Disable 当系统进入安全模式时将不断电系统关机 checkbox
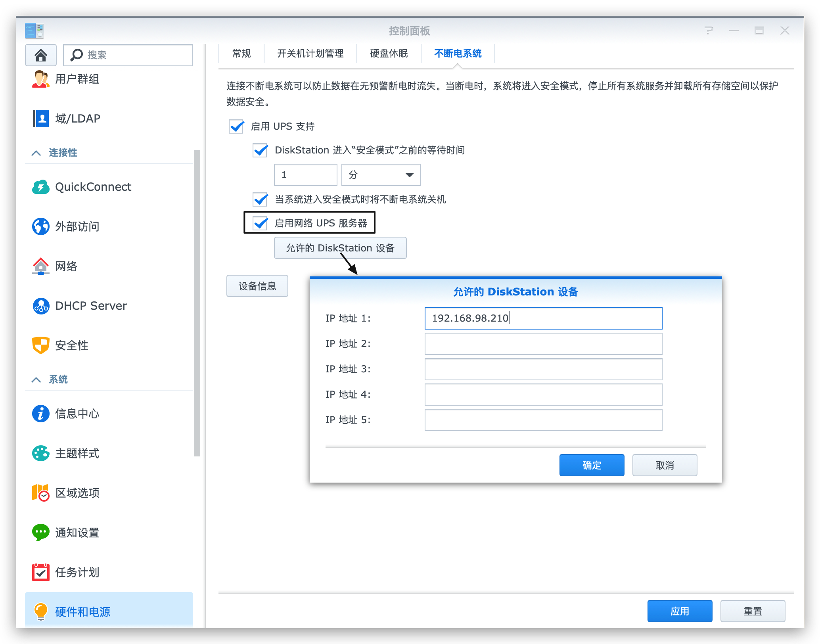This screenshot has height=644, width=820. pyautogui.click(x=260, y=199)
